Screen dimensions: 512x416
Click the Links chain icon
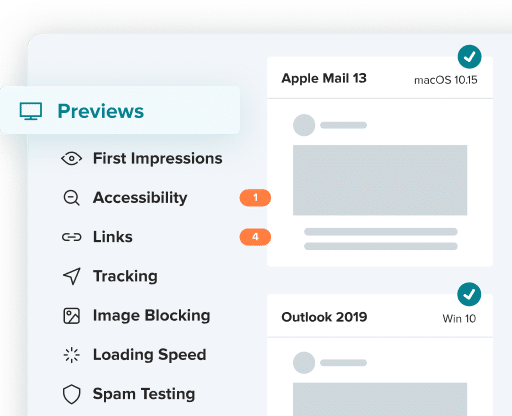pos(71,237)
